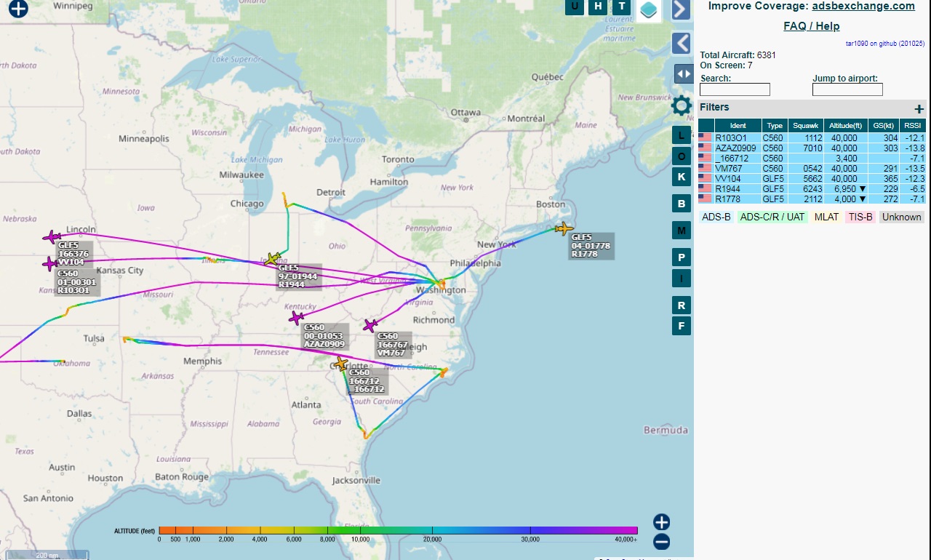Click the VV104 aircraft icon near Lincoln

(x=52, y=237)
